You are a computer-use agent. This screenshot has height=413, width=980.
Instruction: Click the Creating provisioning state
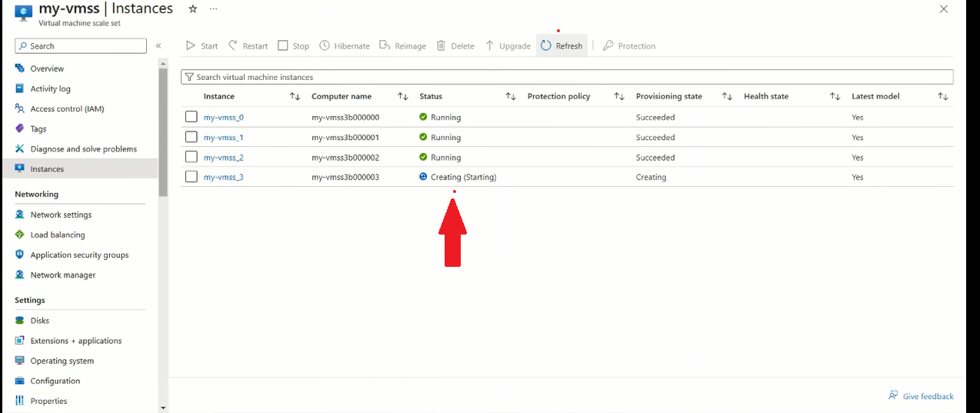651,177
